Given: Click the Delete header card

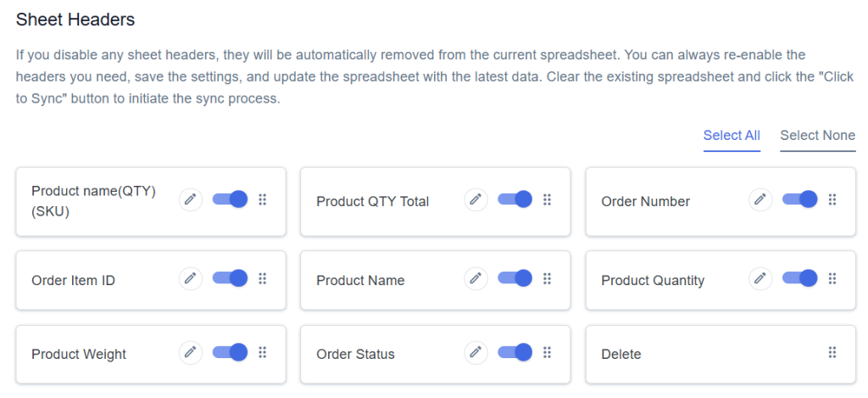Looking at the screenshot, I should (x=721, y=354).
